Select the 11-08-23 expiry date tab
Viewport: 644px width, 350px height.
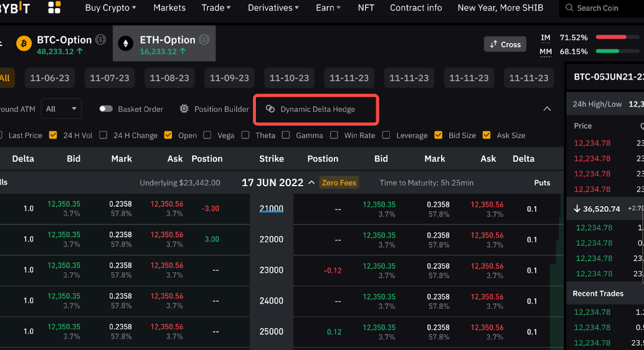[169, 78]
